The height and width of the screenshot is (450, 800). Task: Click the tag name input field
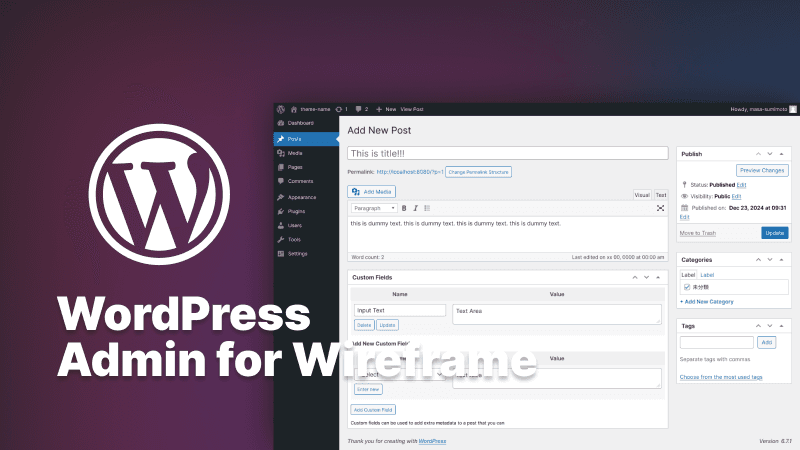point(716,342)
